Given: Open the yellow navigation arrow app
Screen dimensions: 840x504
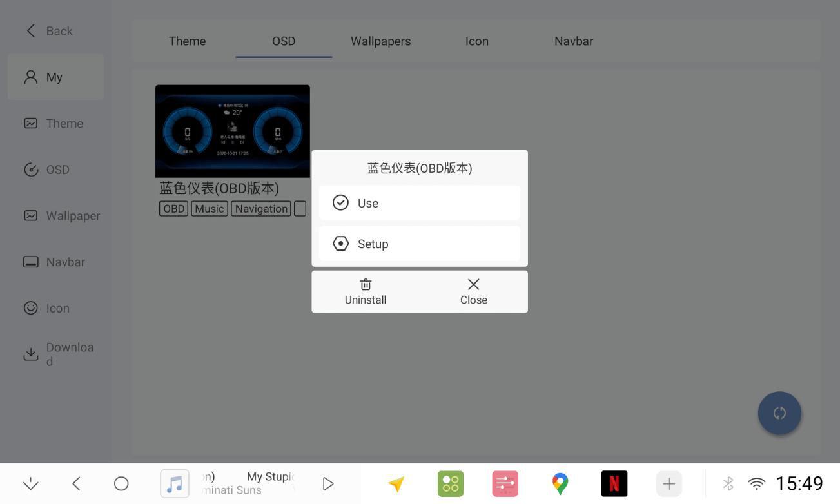Looking at the screenshot, I should tap(396, 483).
